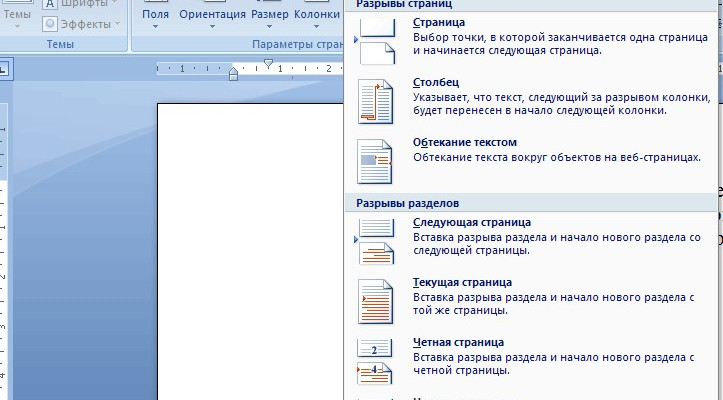Select Обтекание текстом menu entry

click(x=533, y=161)
